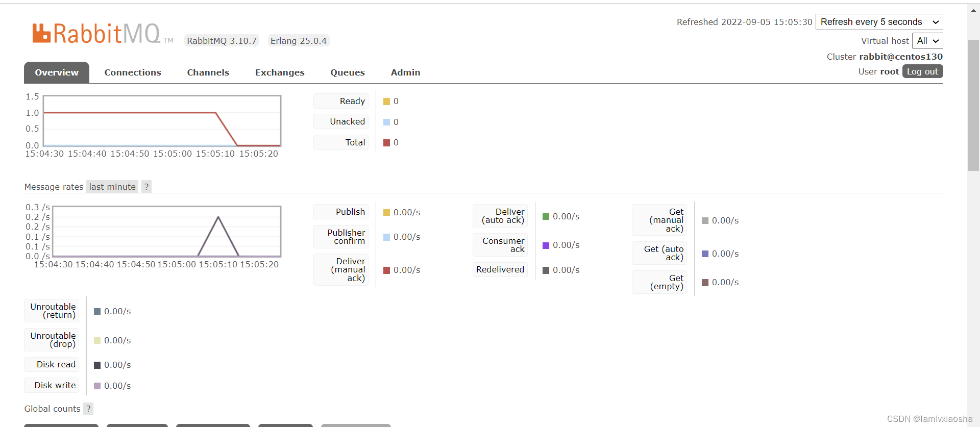Open the Virtual host dropdown

click(927, 41)
